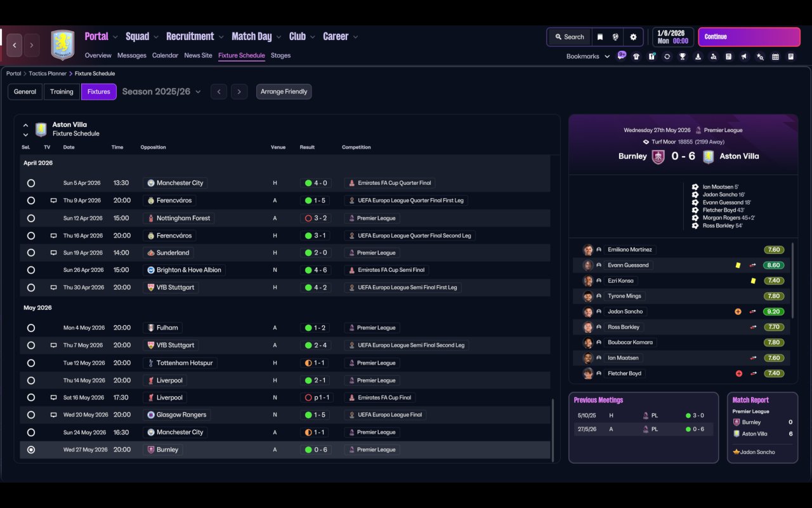Image resolution: width=812 pixels, height=508 pixels.
Task: Click the fixture list vertical scrollbar
Action: [553, 430]
